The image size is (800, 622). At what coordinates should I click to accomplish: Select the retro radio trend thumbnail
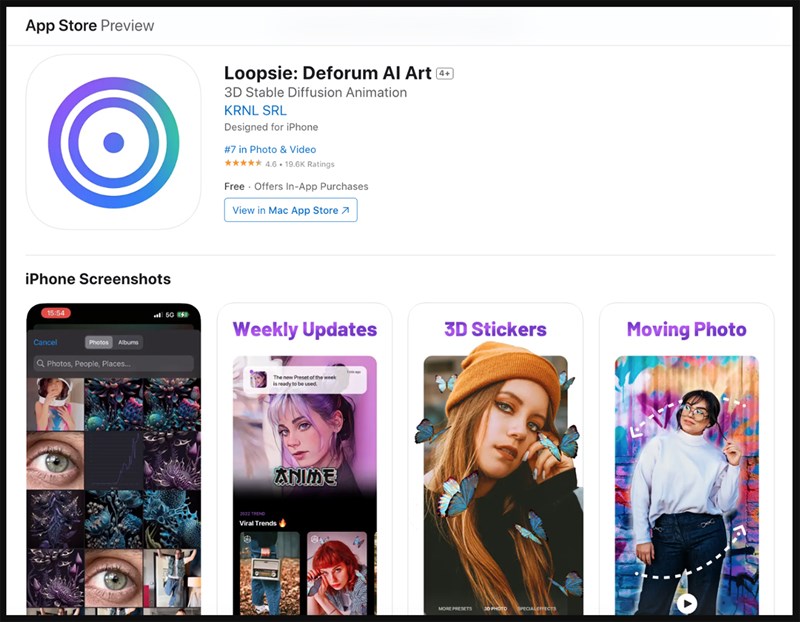coord(269,574)
